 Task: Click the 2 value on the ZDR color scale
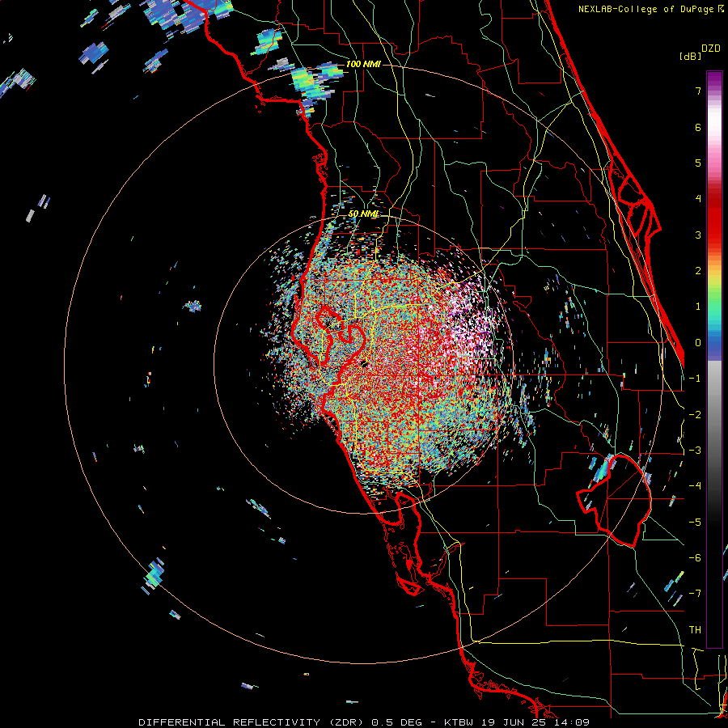click(698, 271)
